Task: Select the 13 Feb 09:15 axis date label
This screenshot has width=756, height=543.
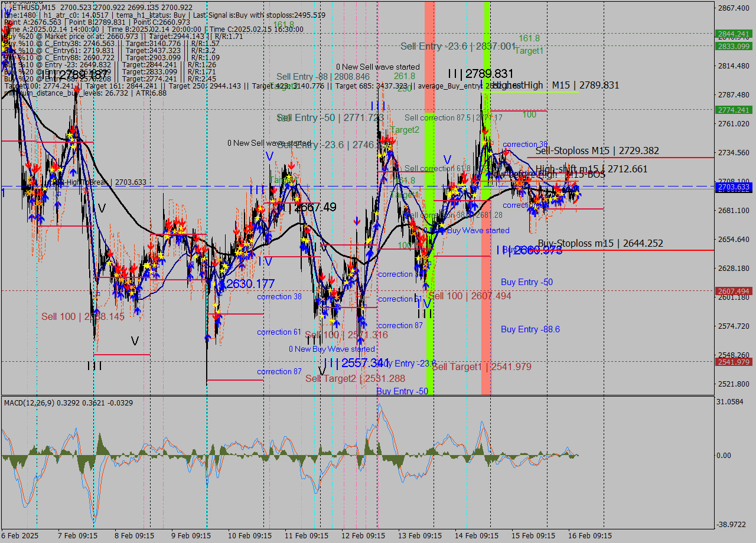Action: [419, 535]
